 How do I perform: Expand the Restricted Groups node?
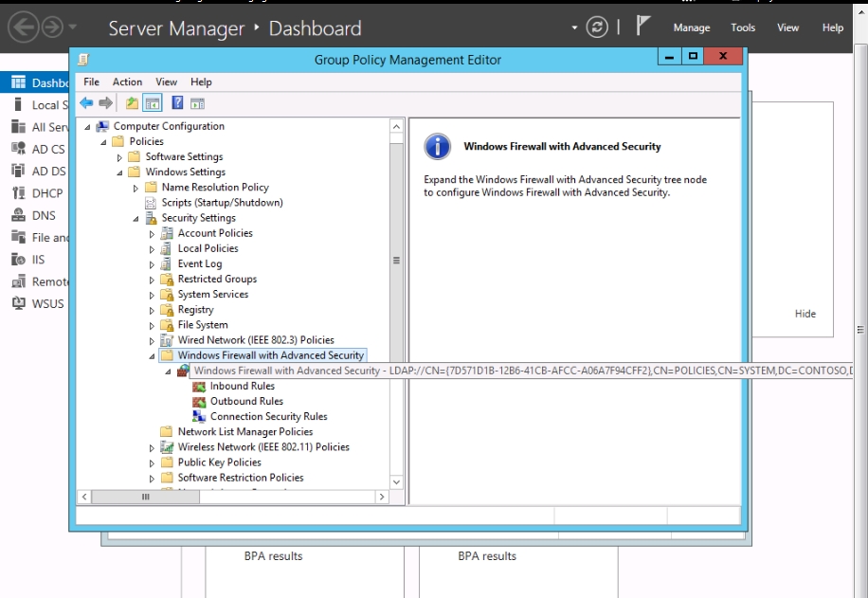(x=152, y=280)
